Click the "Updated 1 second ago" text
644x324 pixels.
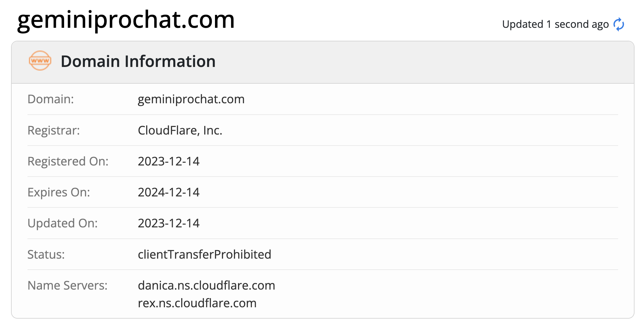coord(555,24)
